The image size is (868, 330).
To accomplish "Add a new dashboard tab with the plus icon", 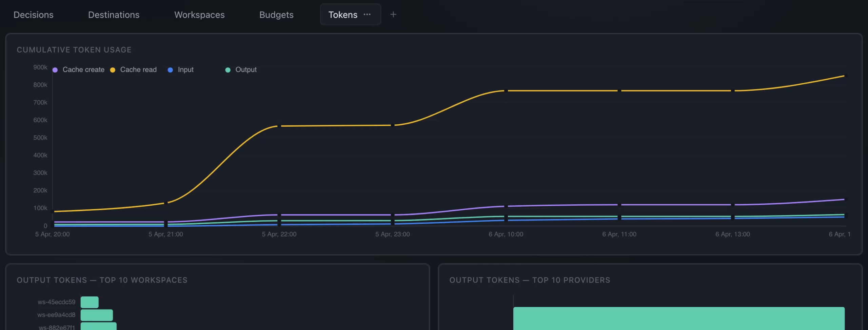I will click(x=393, y=15).
